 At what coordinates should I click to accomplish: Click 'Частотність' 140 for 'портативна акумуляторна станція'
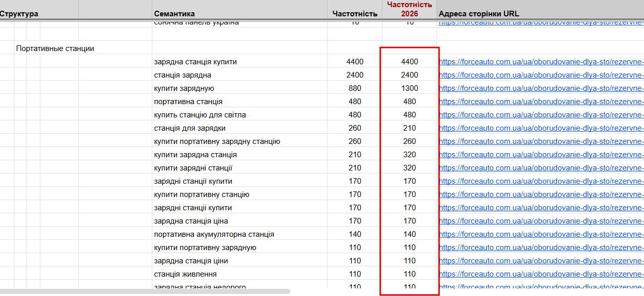click(355, 234)
